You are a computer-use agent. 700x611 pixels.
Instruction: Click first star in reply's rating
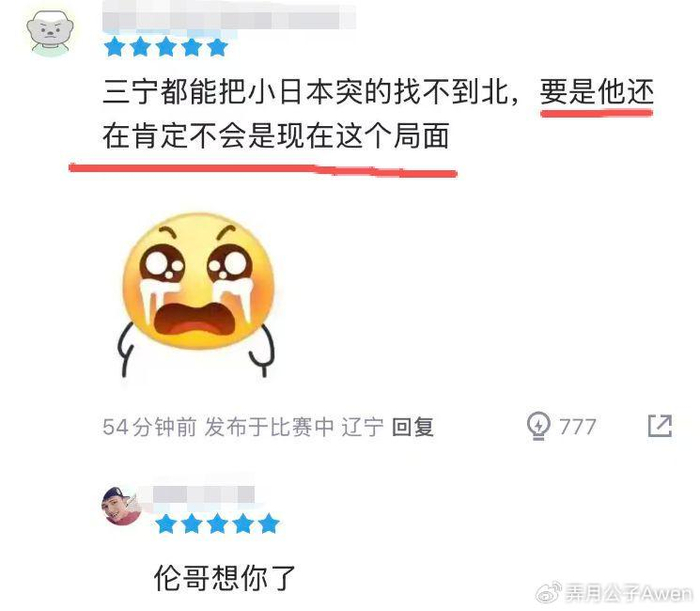point(166,524)
